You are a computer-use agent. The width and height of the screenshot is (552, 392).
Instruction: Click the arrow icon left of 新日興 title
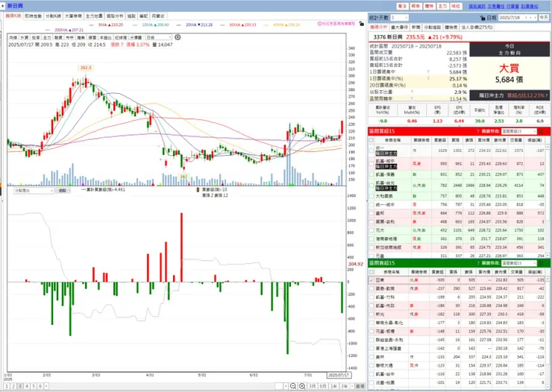3,6
